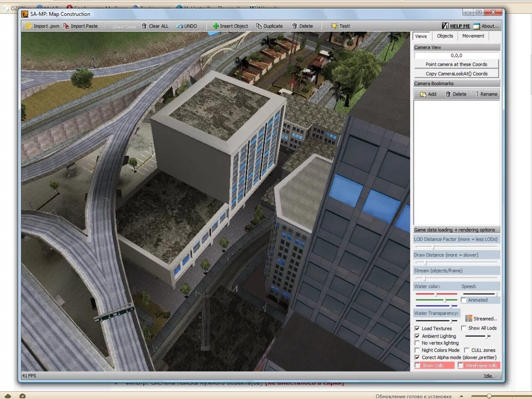
Task: Click the camera coordinates field showing 0,0,0
Action: pos(456,55)
